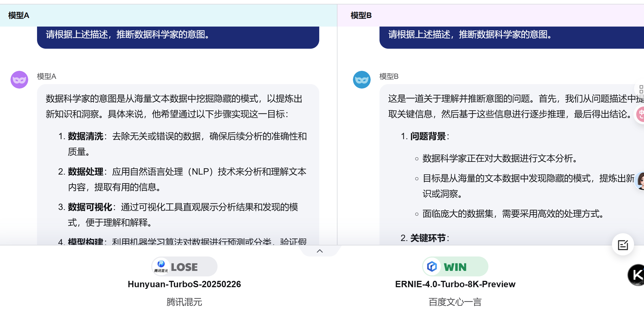644x311 pixels.
Task: Click the 模型A name label above the answer
Action: point(46,76)
